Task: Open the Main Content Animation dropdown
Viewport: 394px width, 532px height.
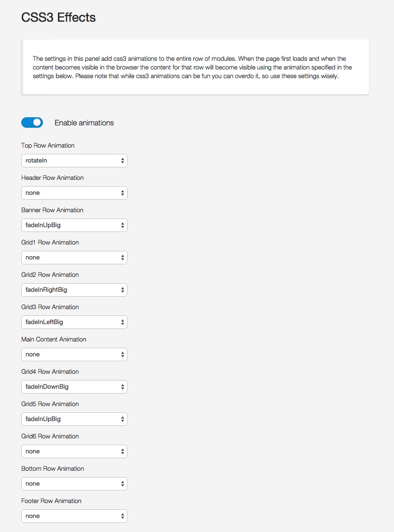Action: pyautogui.click(x=74, y=355)
